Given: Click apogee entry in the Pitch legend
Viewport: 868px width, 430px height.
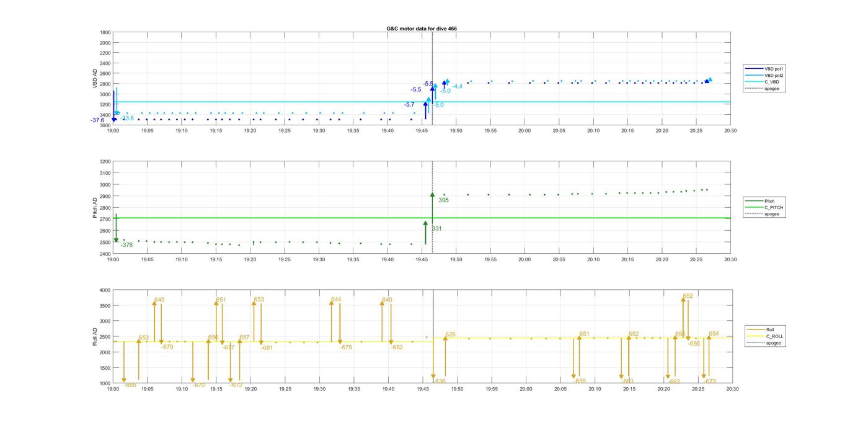Looking at the screenshot, I should 763,214.
